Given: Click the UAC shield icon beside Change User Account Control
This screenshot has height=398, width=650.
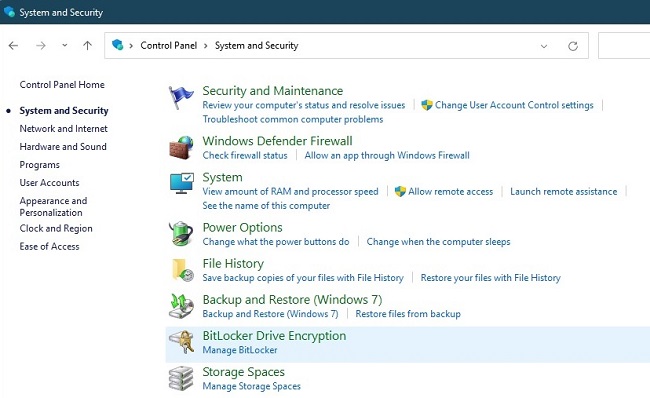Looking at the screenshot, I should [427, 105].
